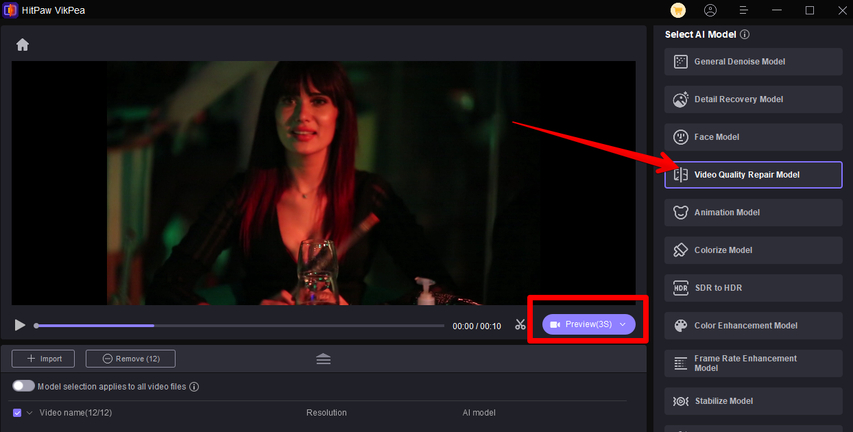Image resolution: width=853 pixels, height=432 pixels.
Task: Choose the Face Model option
Action: pos(753,137)
